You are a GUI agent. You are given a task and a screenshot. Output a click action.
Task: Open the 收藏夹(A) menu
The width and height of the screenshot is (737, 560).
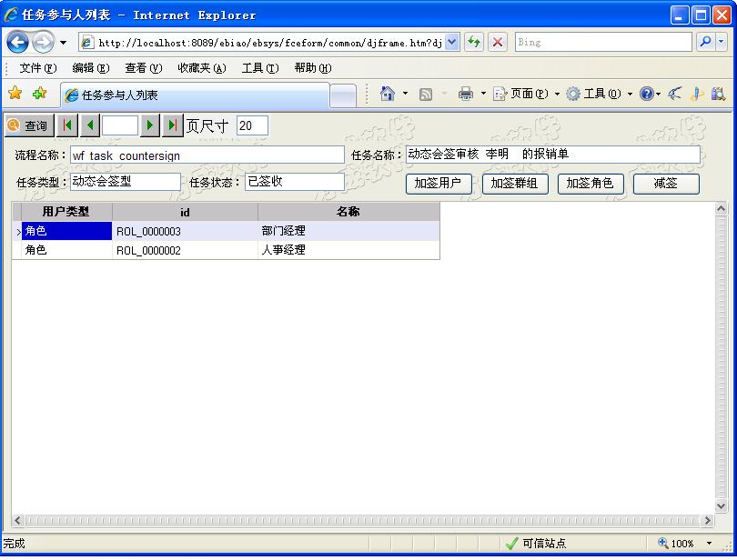pyautogui.click(x=202, y=68)
